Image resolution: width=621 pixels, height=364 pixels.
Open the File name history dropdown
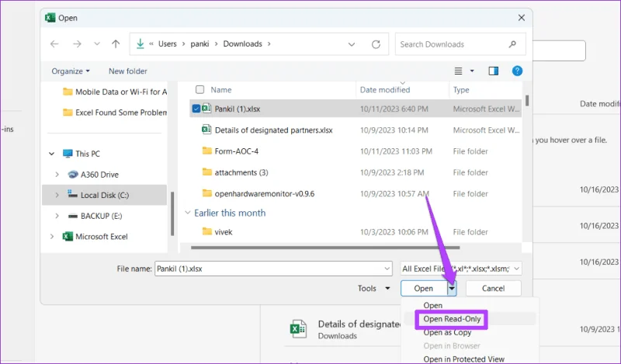(387, 269)
